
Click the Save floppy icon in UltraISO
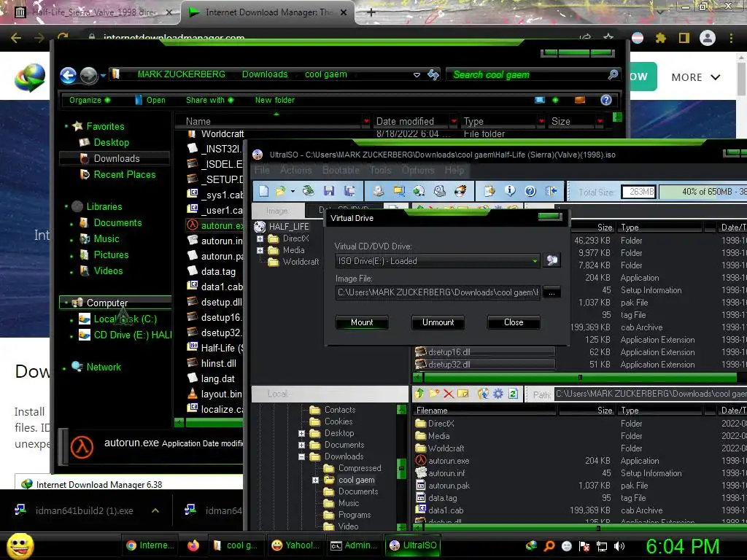pyautogui.click(x=329, y=192)
